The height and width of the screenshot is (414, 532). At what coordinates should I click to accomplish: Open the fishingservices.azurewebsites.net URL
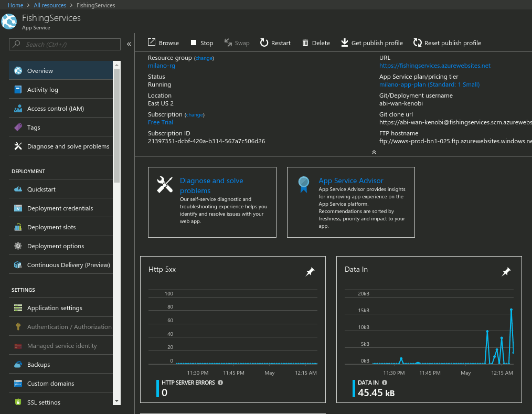pyautogui.click(x=434, y=66)
